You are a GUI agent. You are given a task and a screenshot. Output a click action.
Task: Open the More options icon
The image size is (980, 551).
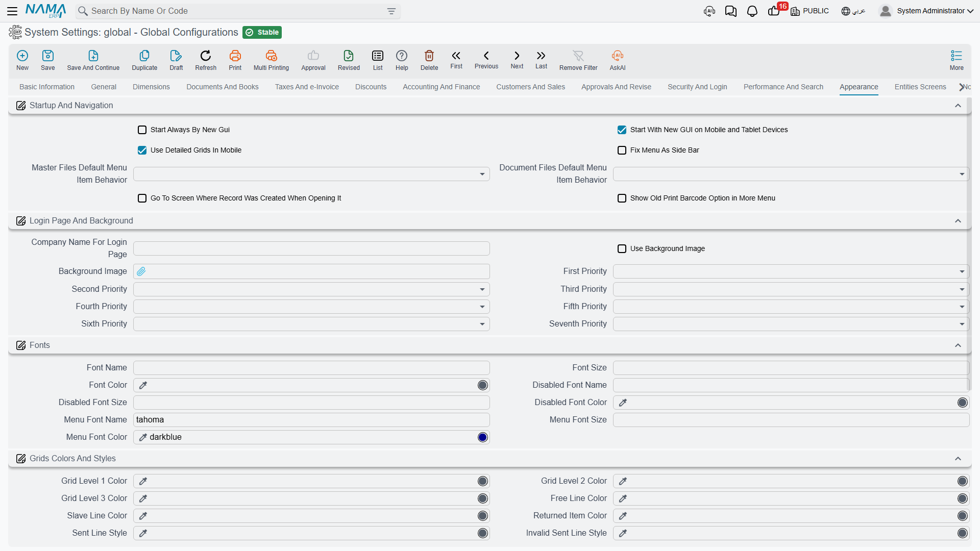[957, 56]
